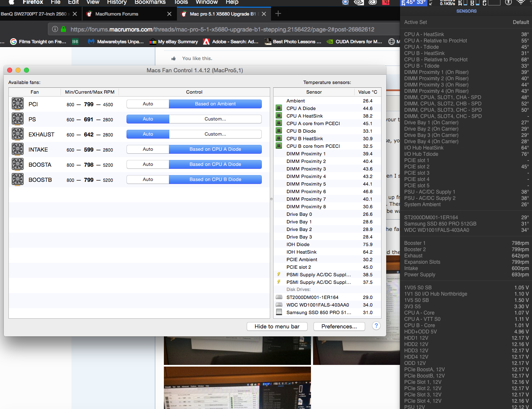Click the Sensor column header
532x409 pixels.
(314, 92)
